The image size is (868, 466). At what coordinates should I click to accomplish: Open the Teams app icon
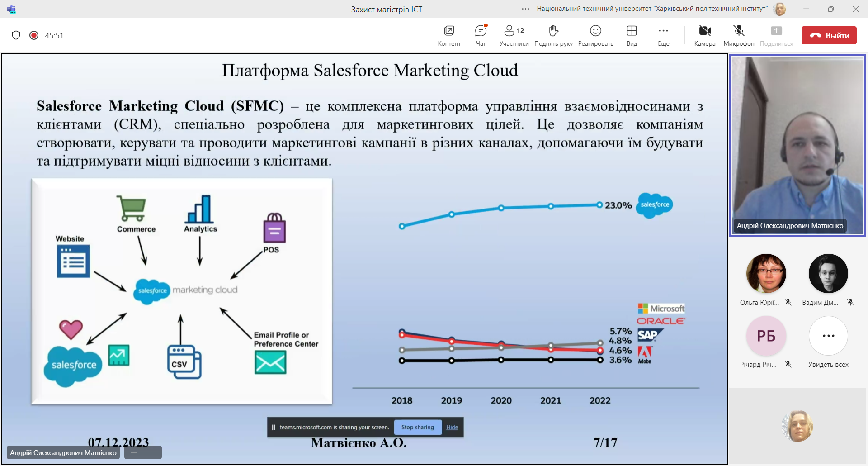pyautogui.click(x=11, y=9)
